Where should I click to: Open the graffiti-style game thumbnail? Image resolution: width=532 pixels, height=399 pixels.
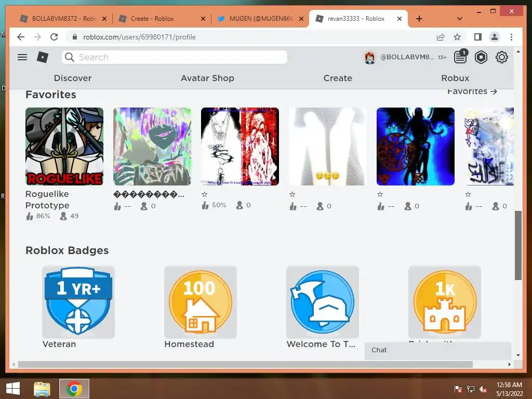(x=489, y=147)
